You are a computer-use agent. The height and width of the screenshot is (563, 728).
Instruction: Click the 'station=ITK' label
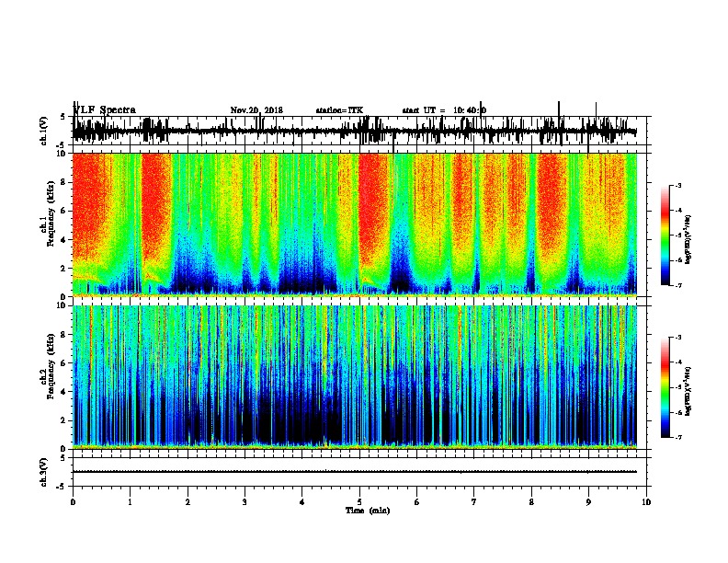click(x=339, y=110)
